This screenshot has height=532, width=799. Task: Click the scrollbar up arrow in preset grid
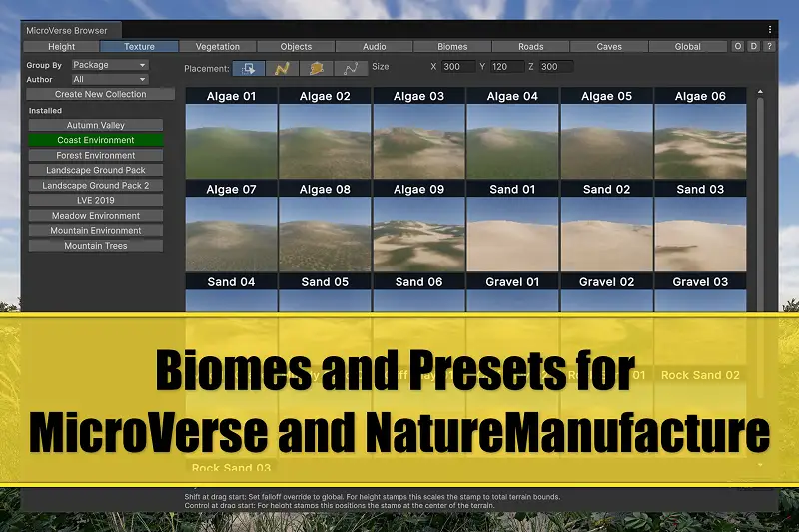(x=760, y=92)
